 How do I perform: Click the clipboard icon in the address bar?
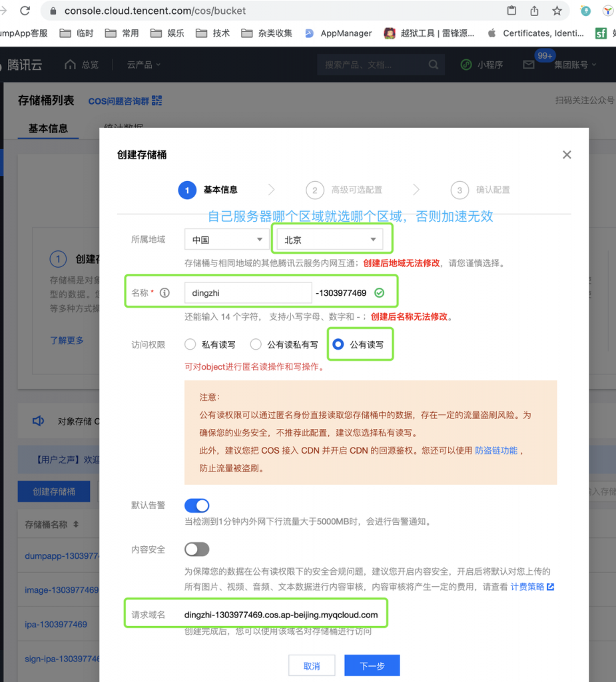(x=511, y=11)
